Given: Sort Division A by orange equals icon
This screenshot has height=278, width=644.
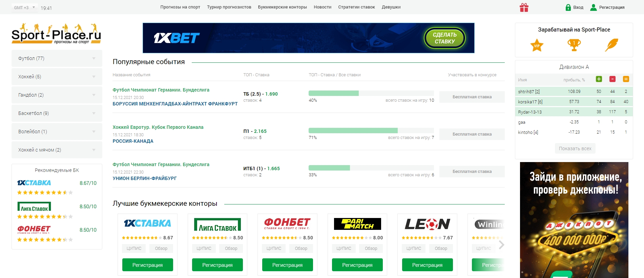Looking at the screenshot, I should (x=626, y=79).
